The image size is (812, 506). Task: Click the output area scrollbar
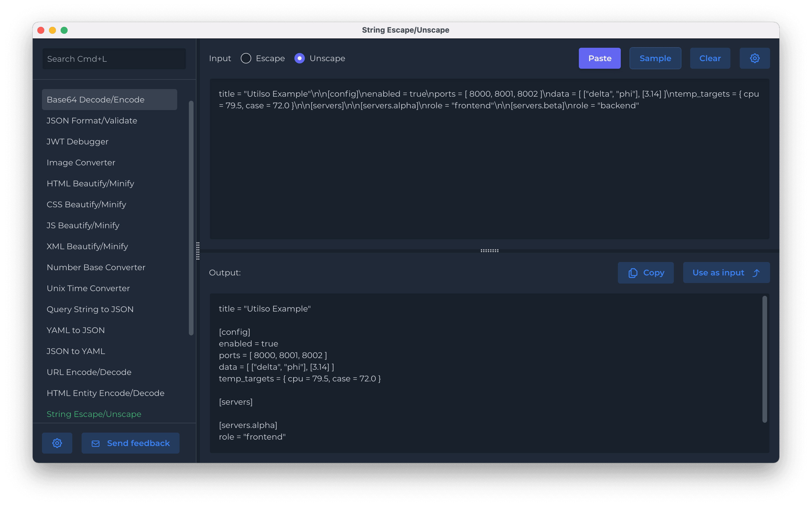point(764,359)
